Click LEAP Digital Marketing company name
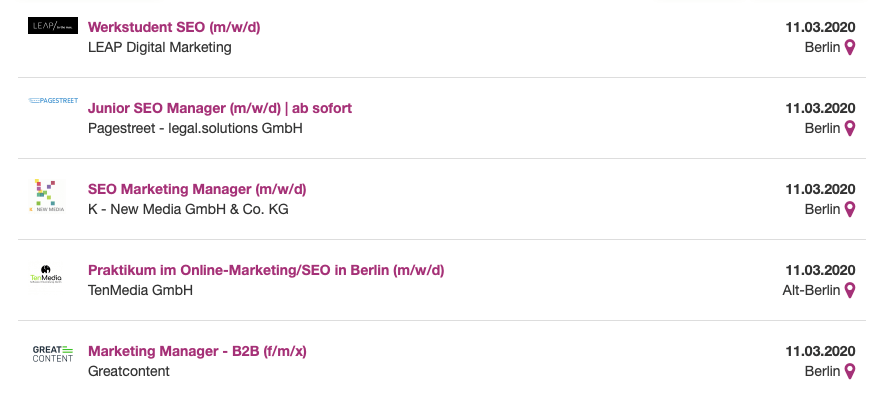Viewport: 894px width, 399px height. 160,47
